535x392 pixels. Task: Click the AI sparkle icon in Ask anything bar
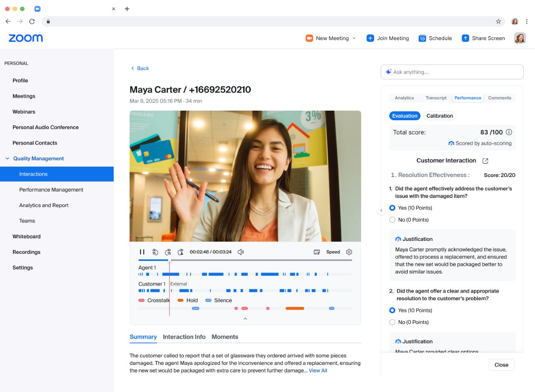389,72
